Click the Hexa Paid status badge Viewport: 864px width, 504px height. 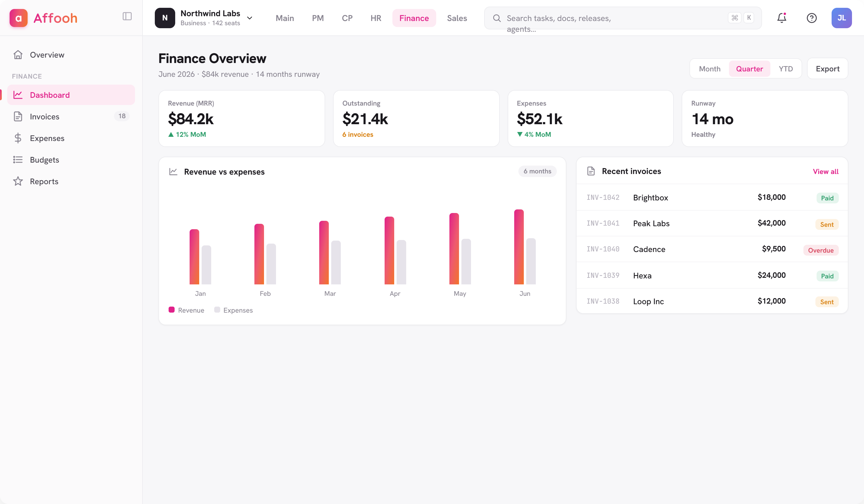[x=827, y=276]
